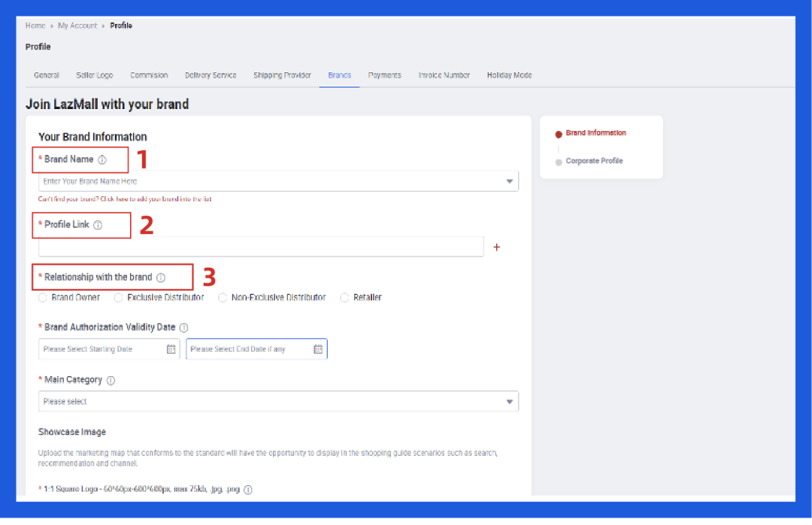Screen dimensions: 812x525
Task: Open the Seller Logo tab
Action: click(x=94, y=75)
